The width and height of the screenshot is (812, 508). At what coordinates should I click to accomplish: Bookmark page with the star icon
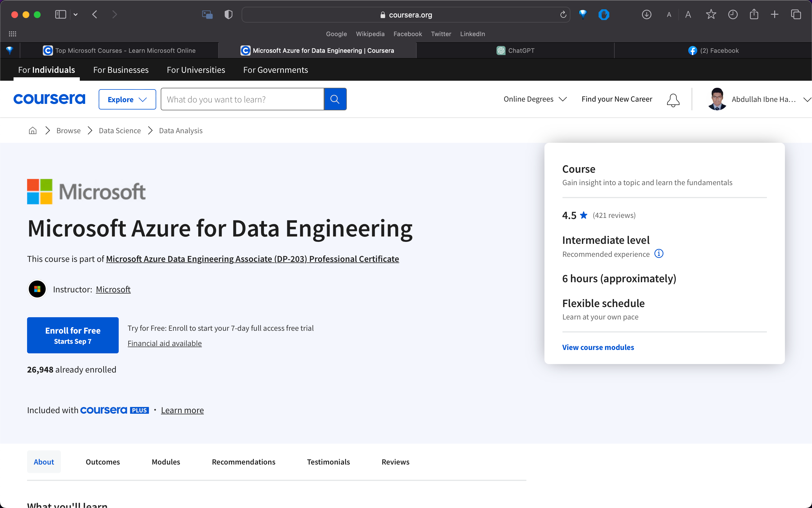click(x=711, y=14)
